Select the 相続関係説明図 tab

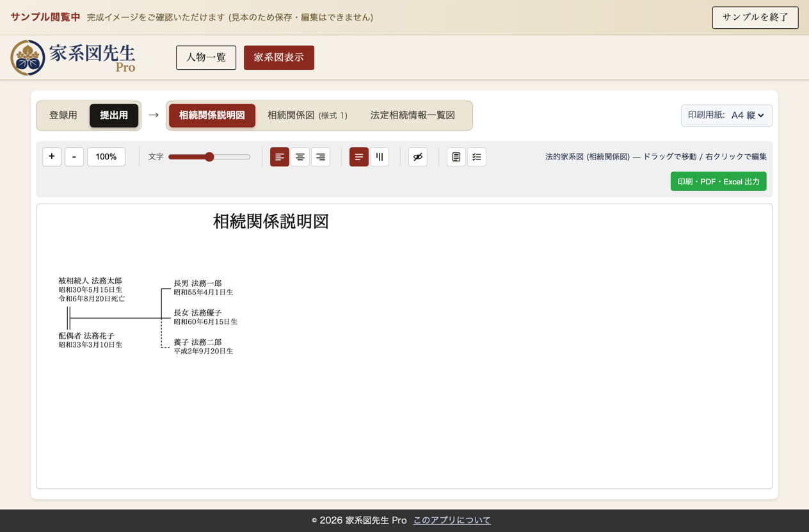212,115
